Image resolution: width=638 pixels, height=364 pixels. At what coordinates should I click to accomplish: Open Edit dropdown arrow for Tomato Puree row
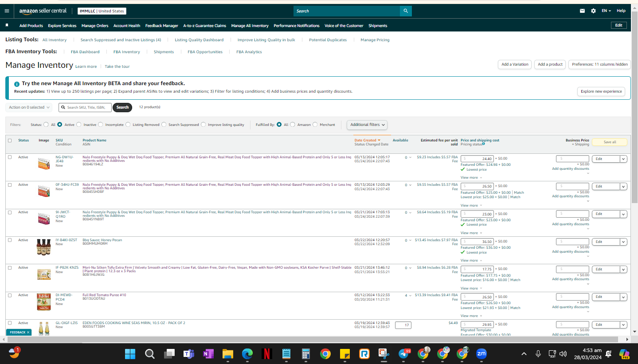(623, 297)
